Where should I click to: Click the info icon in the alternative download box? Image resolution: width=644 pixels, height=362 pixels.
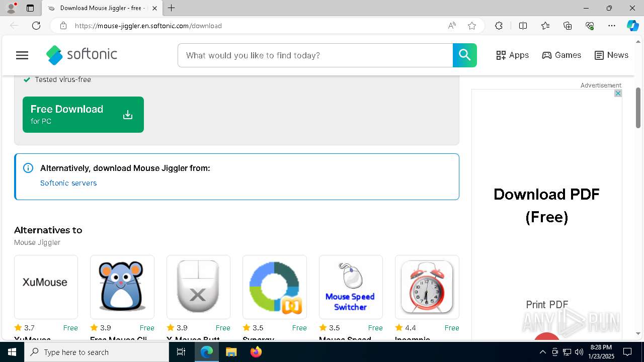coord(28,168)
